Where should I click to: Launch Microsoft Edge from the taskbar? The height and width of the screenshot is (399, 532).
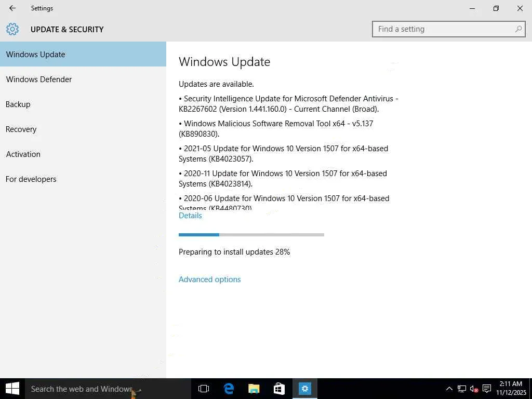pos(229,389)
